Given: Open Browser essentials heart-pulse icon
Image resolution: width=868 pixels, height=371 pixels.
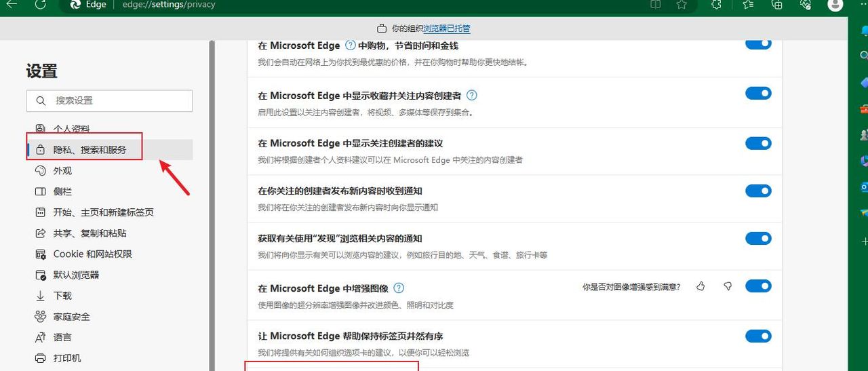Looking at the screenshot, I should pyautogui.click(x=806, y=4).
